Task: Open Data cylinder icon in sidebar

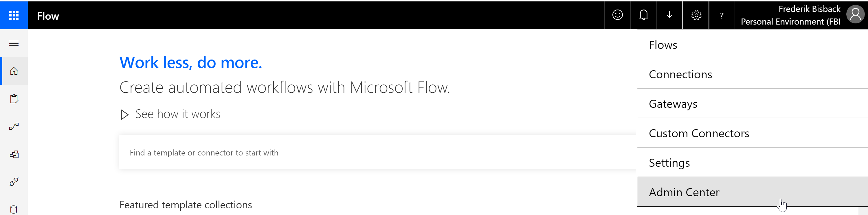Action: tap(14, 209)
